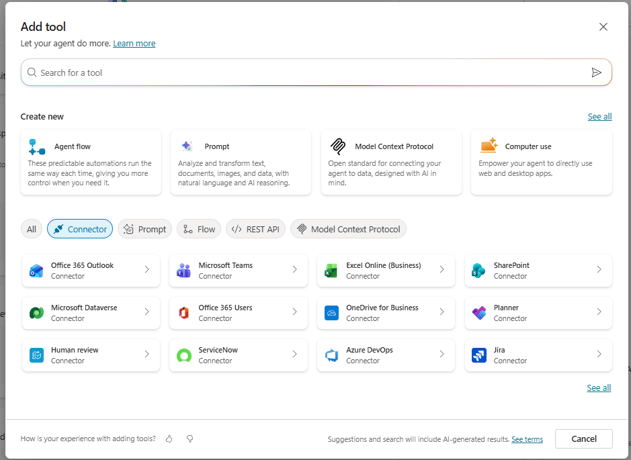The image size is (631, 460).
Task: Click the Jira connector icon
Action: 478,355
